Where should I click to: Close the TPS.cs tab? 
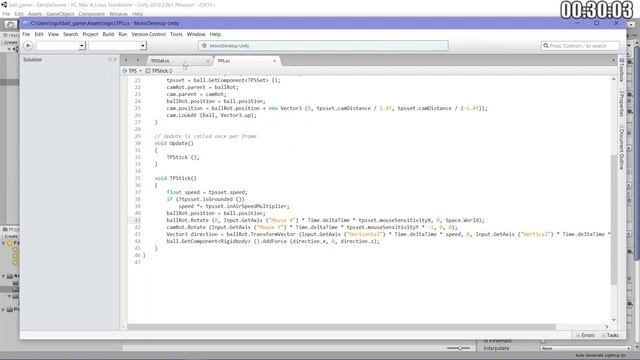click(275, 61)
